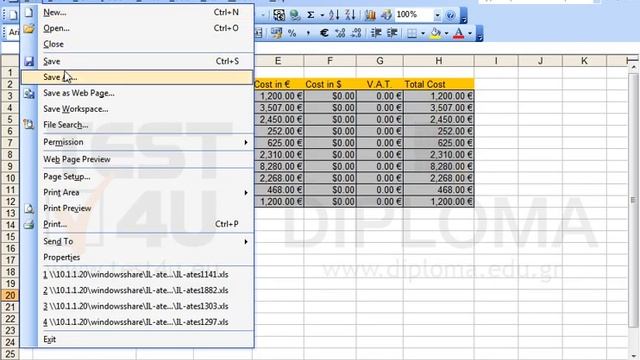Open Properties from the File menu

(x=137, y=257)
